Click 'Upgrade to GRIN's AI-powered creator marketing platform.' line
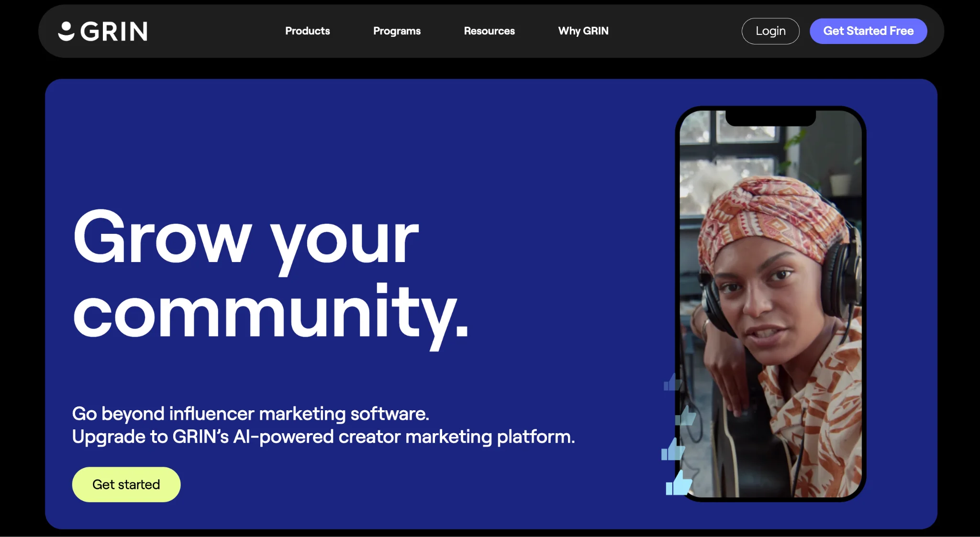Image resolution: width=980 pixels, height=537 pixels. pyautogui.click(x=323, y=437)
